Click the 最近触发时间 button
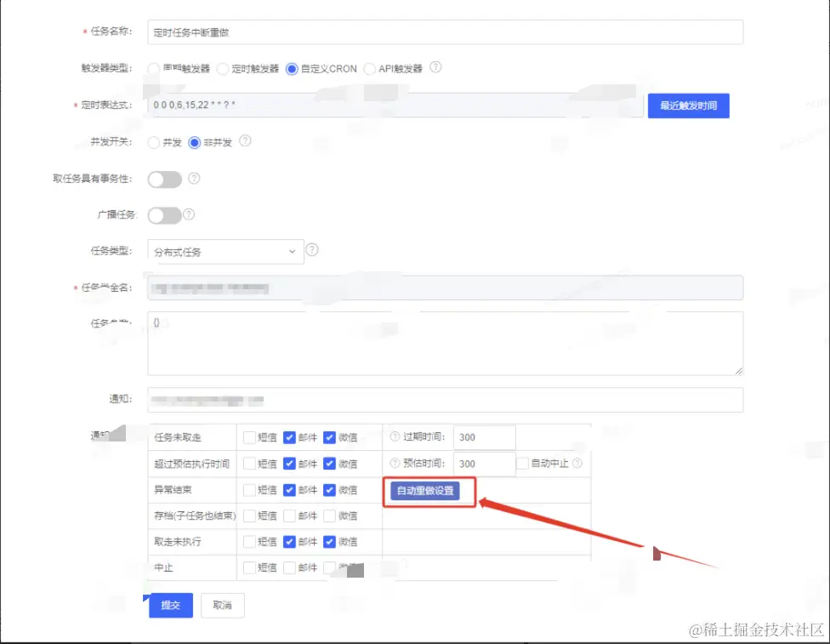Viewport: 830px width, 644px height. click(688, 106)
